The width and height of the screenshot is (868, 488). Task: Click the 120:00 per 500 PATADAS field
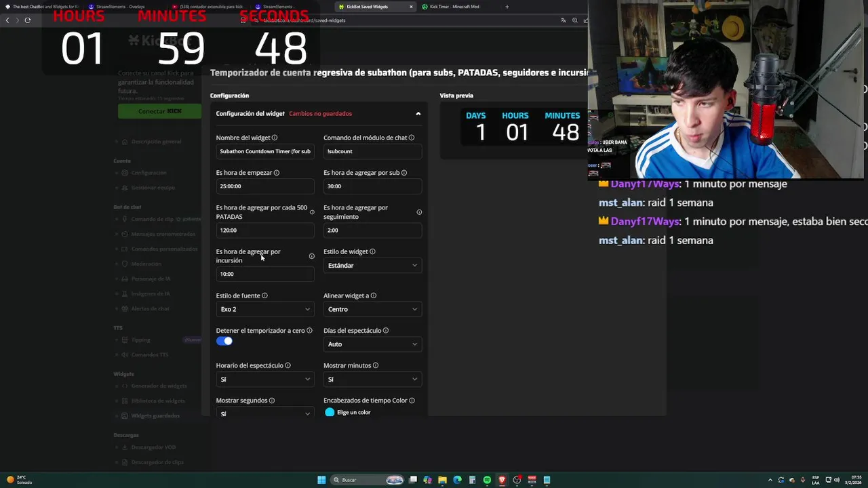tap(265, 230)
